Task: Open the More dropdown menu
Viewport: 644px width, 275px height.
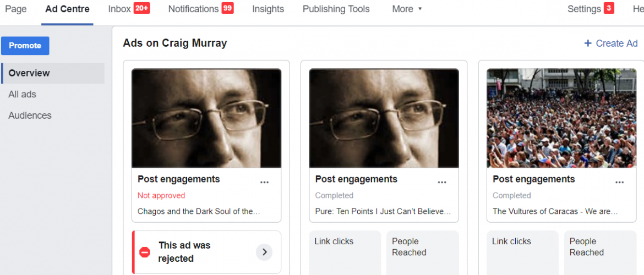Action: [x=407, y=9]
